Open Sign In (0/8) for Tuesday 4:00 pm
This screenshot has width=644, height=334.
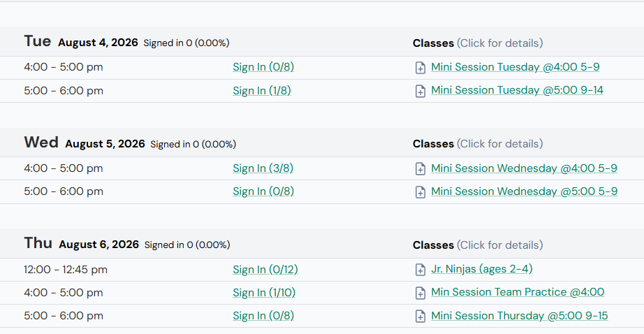263,67
